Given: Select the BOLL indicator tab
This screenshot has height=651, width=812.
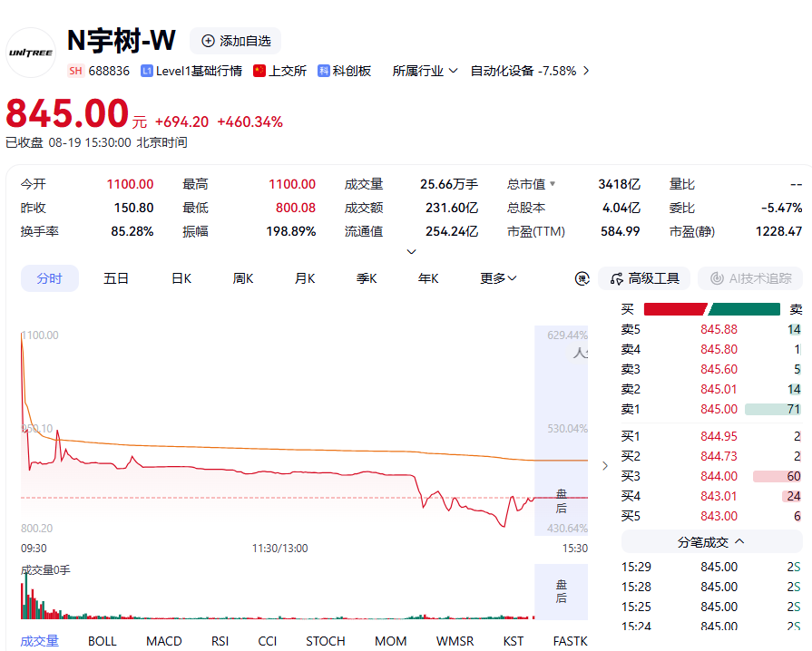Looking at the screenshot, I should coord(102,641).
